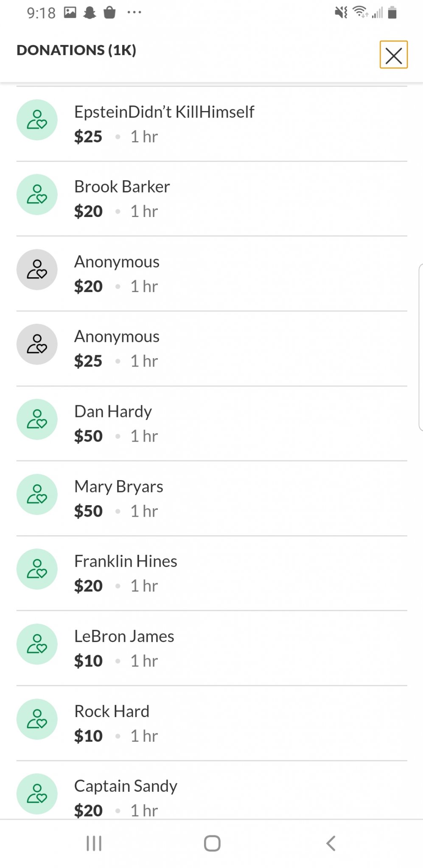Tap first Anonymous gray donor icon
Image resolution: width=423 pixels, height=868 pixels.
[37, 270]
